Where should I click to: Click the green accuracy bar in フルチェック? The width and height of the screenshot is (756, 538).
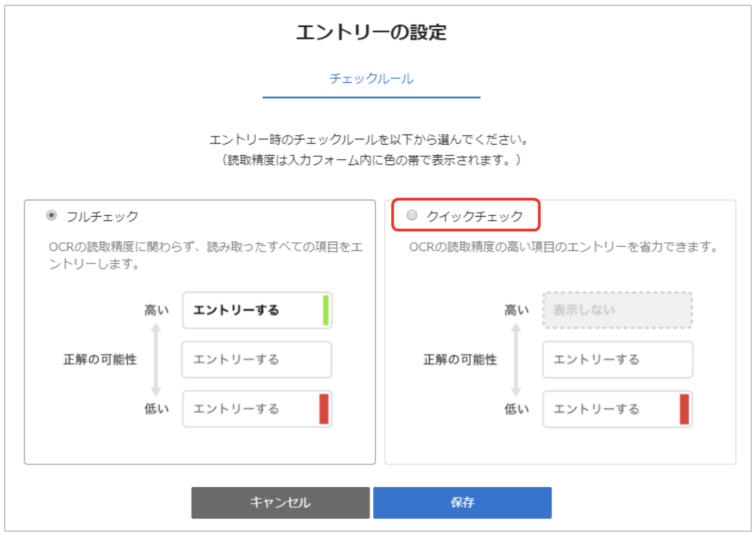point(326,310)
